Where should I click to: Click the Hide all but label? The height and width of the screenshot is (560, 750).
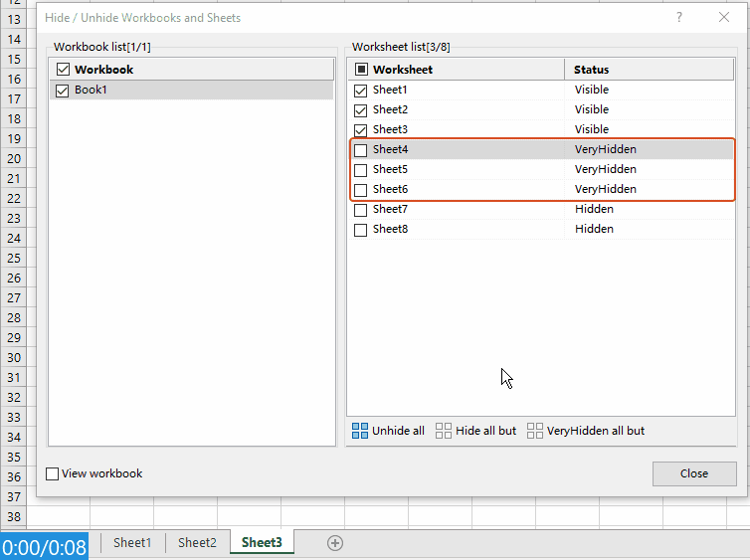coord(486,431)
